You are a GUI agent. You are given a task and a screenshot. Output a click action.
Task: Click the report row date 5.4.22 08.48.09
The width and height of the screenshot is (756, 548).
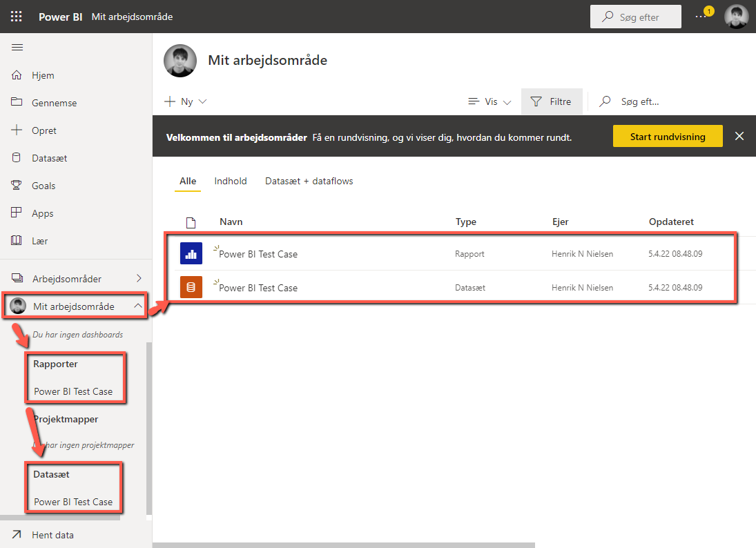[675, 254]
